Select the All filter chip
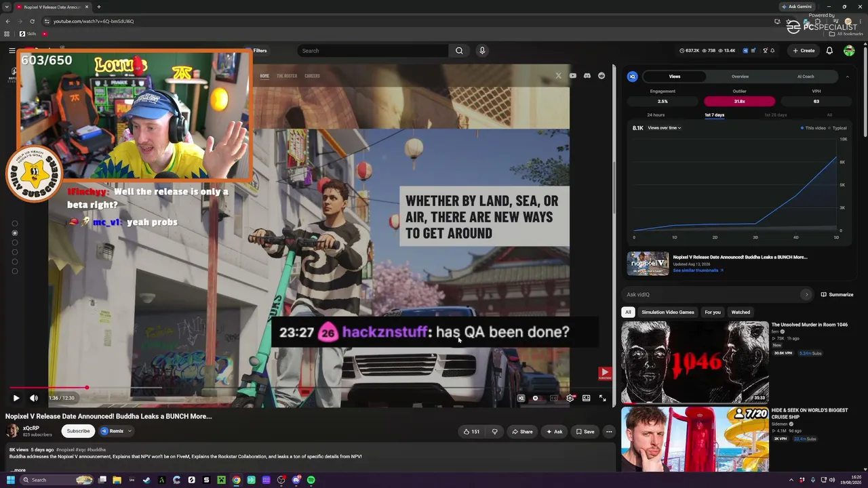This screenshot has width=868, height=488. (x=628, y=312)
